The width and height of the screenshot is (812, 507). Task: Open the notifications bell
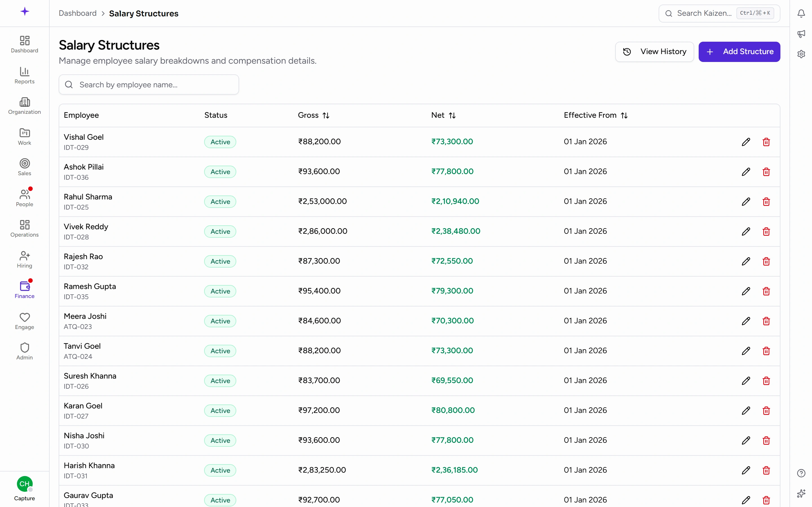801,14
